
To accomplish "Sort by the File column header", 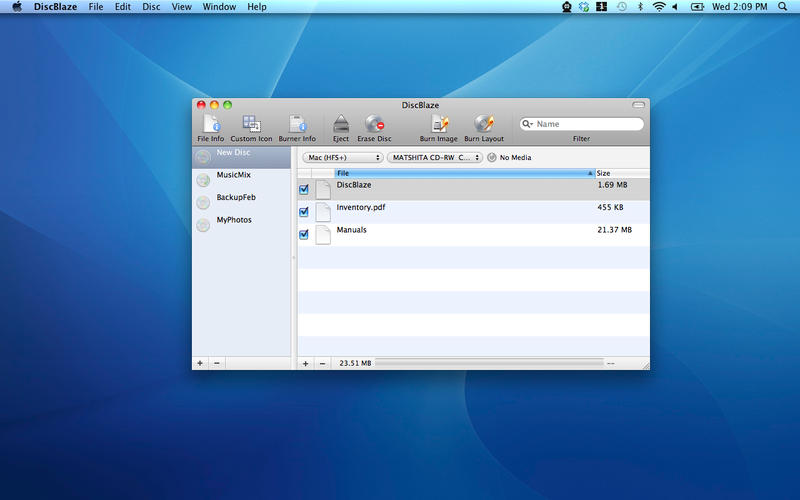I will tap(465, 173).
